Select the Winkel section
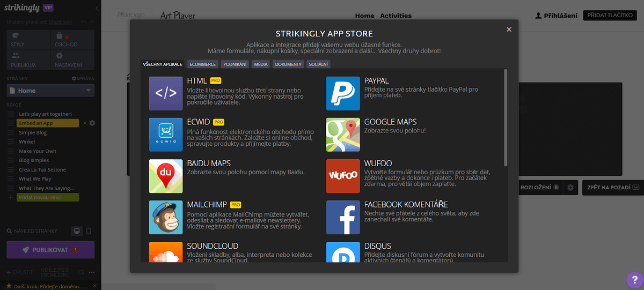644x290 pixels. [27, 142]
